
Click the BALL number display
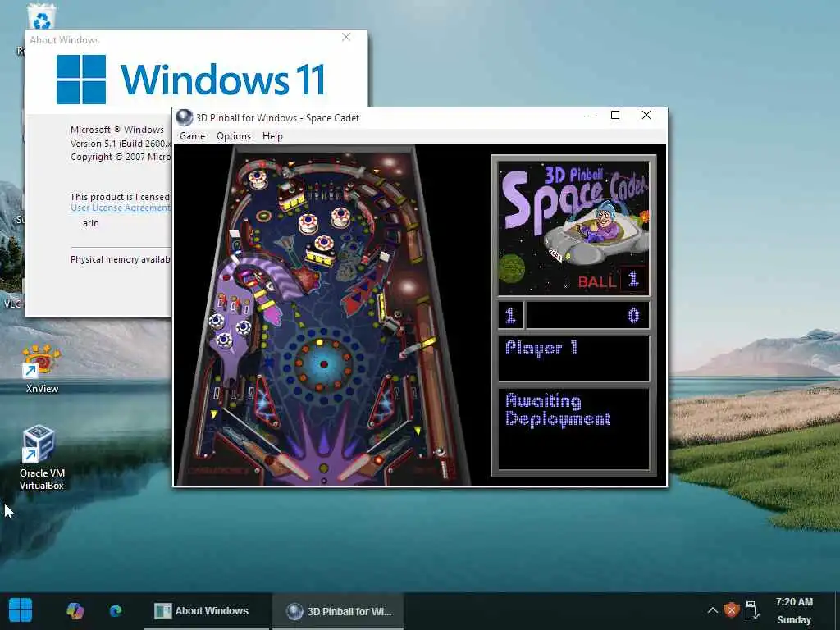(x=632, y=279)
